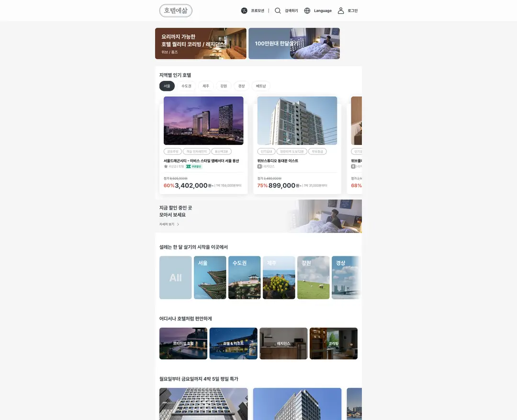The width and height of the screenshot is (517, 420).
Task: Click the 지역별 인기 호텔 heading
Action: (x=175, y=75)
